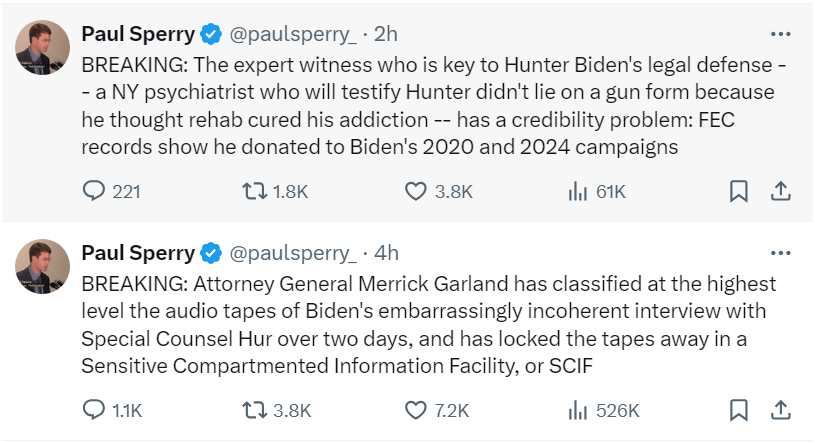The image size is (815, 443).
Task: Share the first Paul Sperry tweet
Action: 782,190
